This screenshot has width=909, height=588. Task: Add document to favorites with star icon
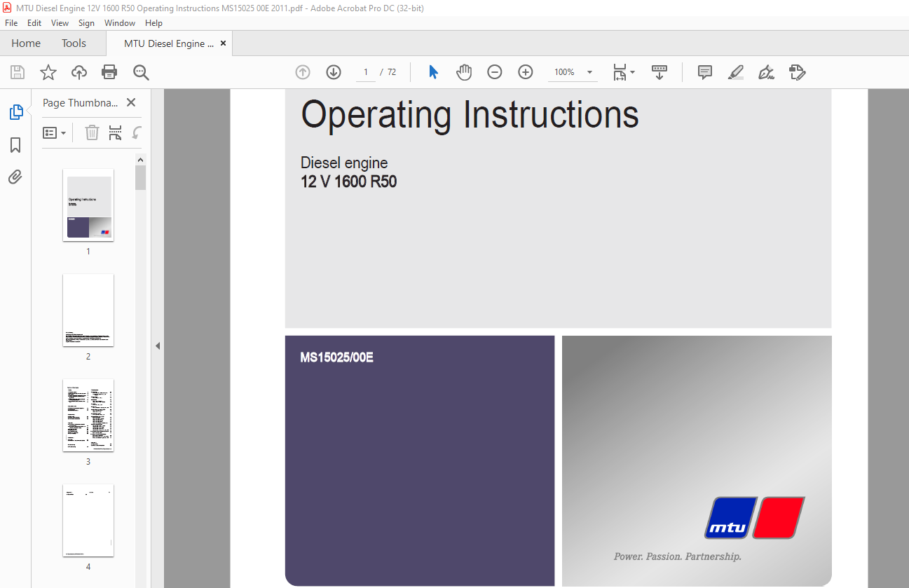coord(48,72)
